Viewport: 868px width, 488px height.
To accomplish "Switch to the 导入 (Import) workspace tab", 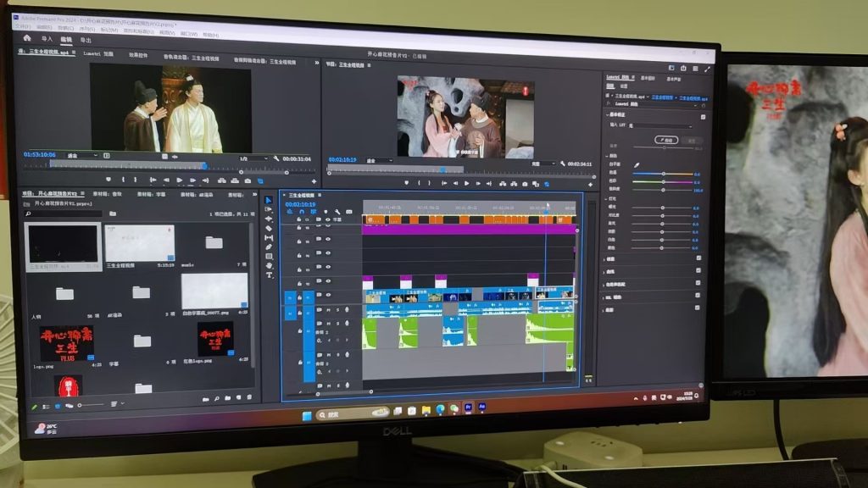I will point(47,39).
